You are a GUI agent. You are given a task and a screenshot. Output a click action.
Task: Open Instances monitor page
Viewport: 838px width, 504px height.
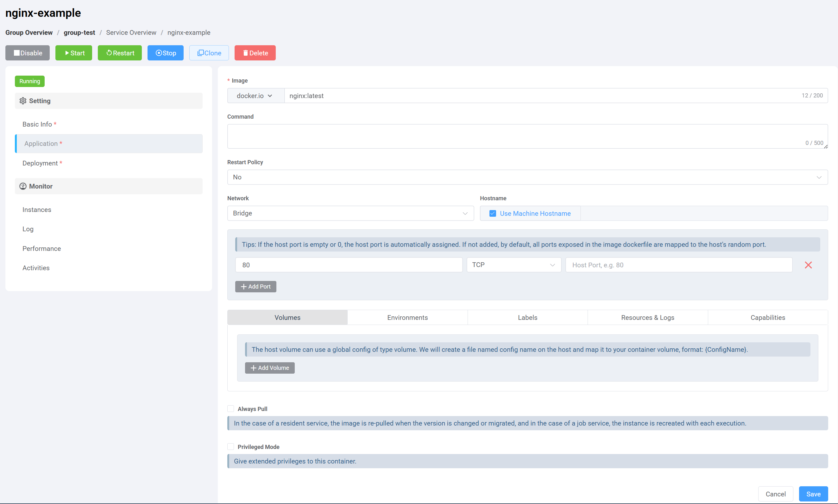click(109, 209)
